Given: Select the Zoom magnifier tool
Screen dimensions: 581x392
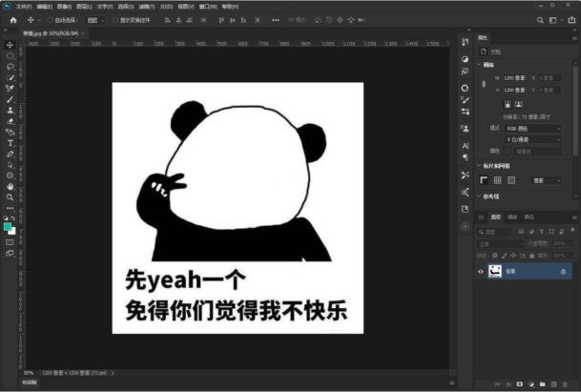Looking at the screenshot, I should tap(10, 197).
